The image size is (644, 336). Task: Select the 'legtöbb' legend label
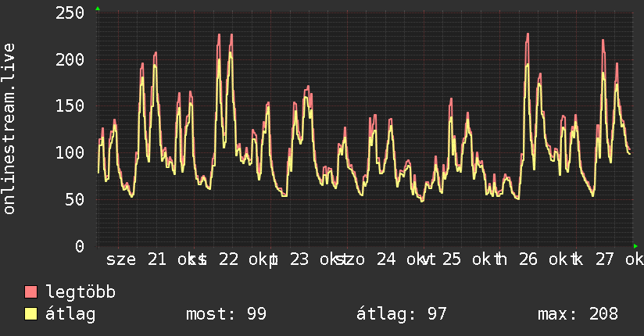point(80,292)
